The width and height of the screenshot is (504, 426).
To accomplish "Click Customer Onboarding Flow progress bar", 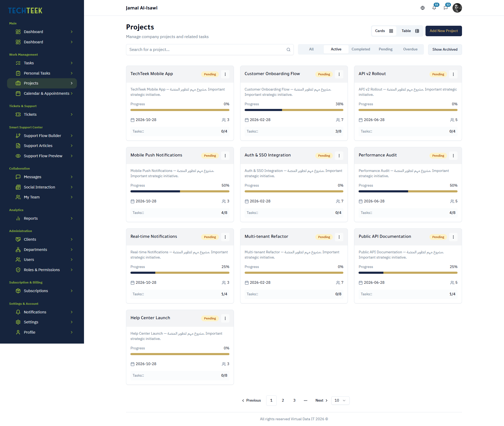I will (294, 110).
